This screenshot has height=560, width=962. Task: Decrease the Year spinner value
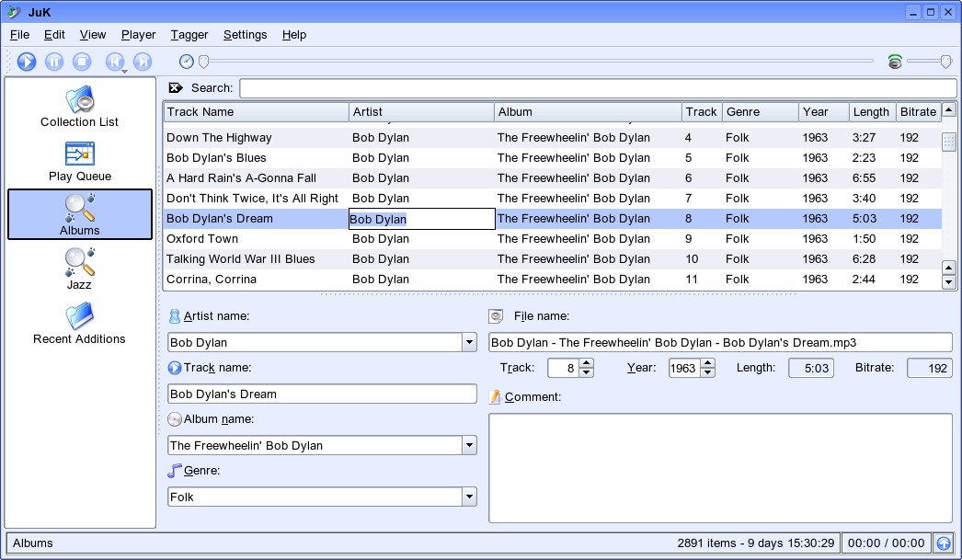[708, 372]
